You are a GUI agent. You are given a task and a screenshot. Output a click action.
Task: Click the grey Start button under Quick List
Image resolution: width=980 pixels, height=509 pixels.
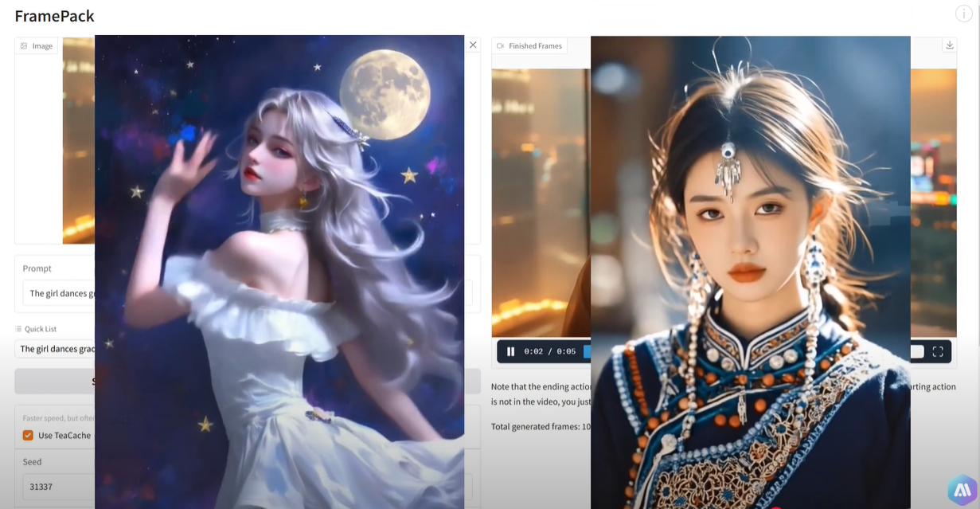tap(55, 381)
